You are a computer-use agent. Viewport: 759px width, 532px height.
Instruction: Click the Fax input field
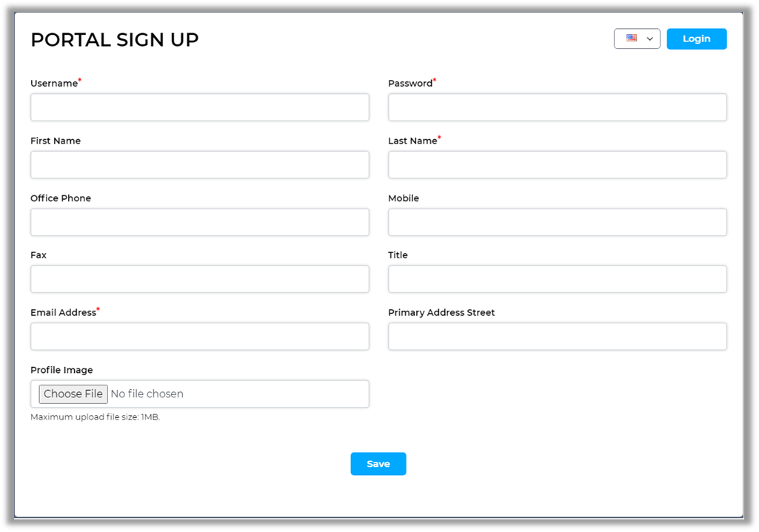pyautogui.click(x=199, y=279)
